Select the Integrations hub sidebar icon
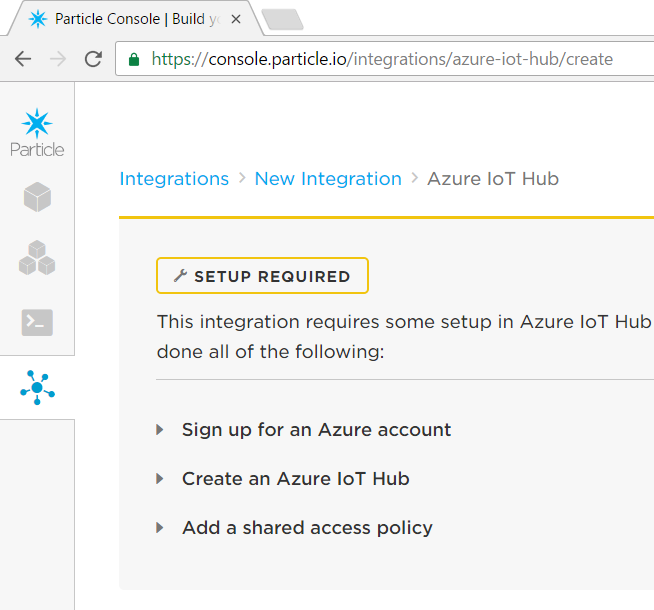 [37, 387]
